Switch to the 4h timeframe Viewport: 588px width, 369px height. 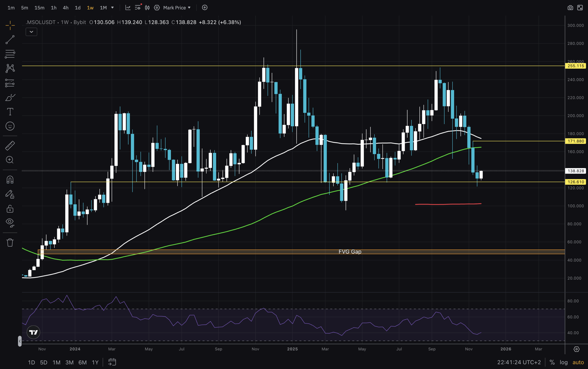click(65, 8)
